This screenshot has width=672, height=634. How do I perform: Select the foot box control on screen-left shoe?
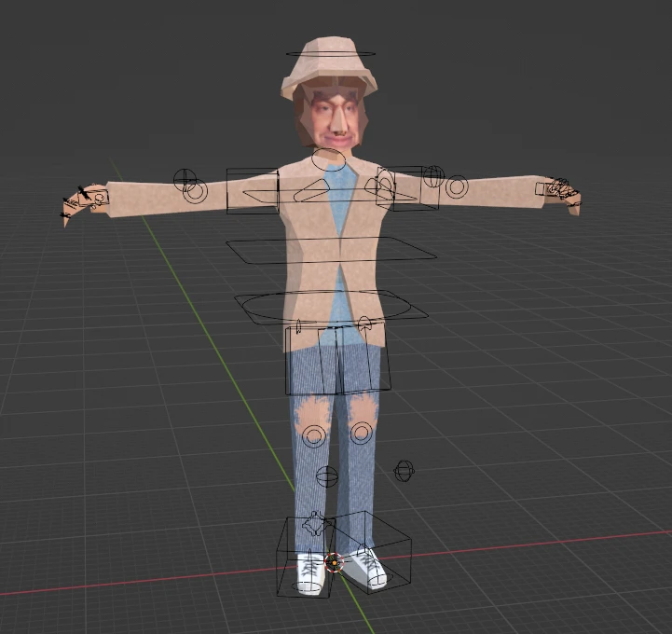coord(305,557)
